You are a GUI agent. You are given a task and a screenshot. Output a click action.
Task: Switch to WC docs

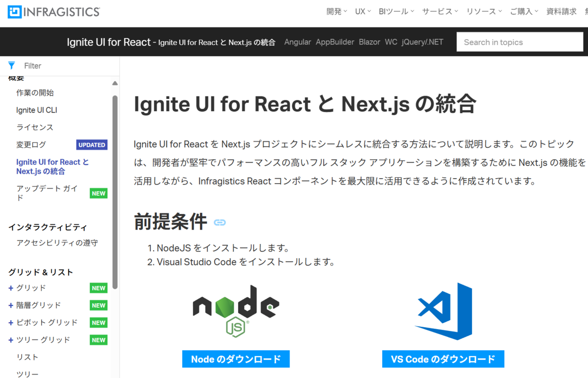[391, 42]
